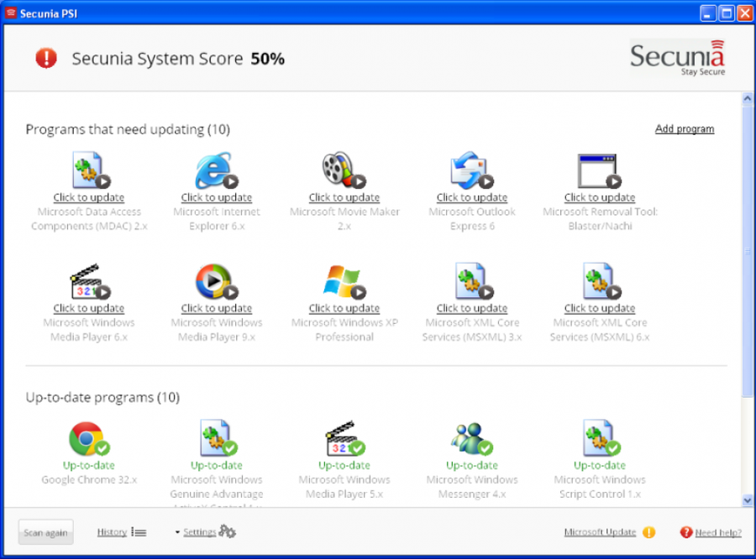Click update link for Windows Media Player 9.x
This screenshot has height=559, width=756.
(x=217, y=308)
